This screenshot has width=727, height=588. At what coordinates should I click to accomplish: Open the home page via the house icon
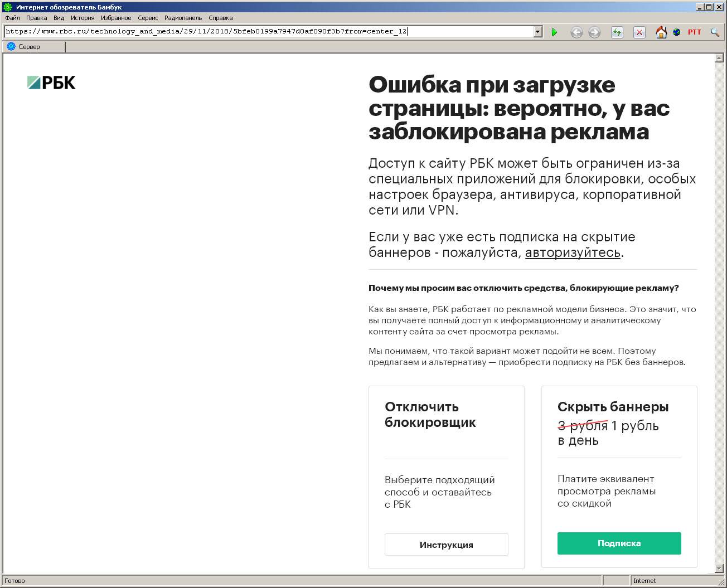[x=661, y=32]
